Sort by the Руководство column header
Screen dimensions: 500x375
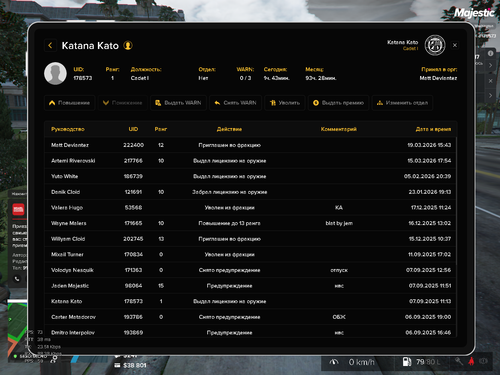68,129
